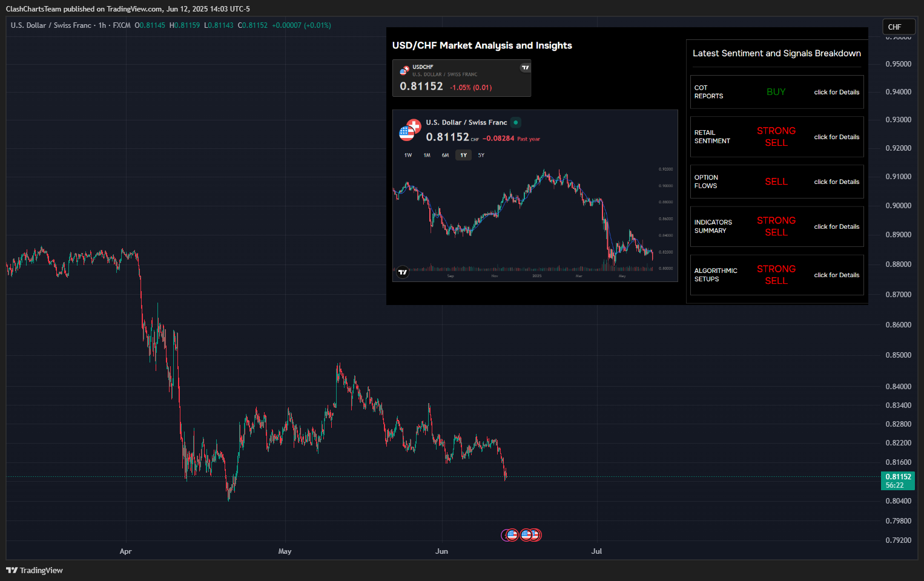Click STRONG SELL signal for Indicators Summary
This screenshot has width=924, height=581.
pyautogui.click(x=776, y=226)
